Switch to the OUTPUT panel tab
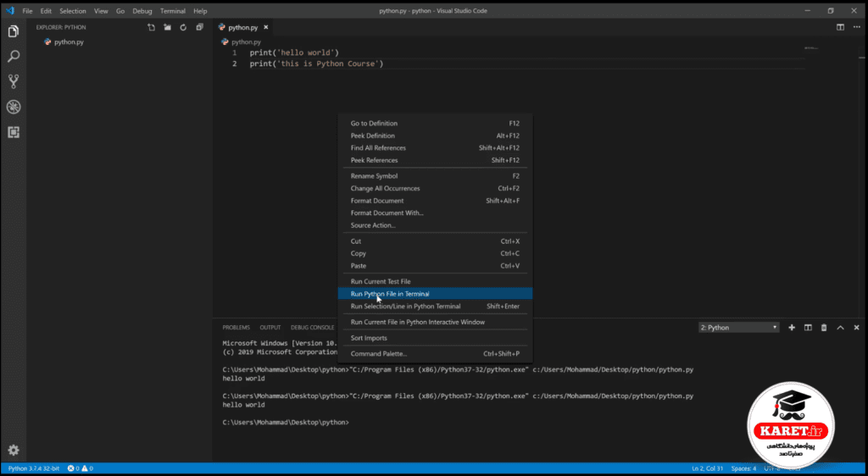Screen dimensions: 868x476 (270, 327)
